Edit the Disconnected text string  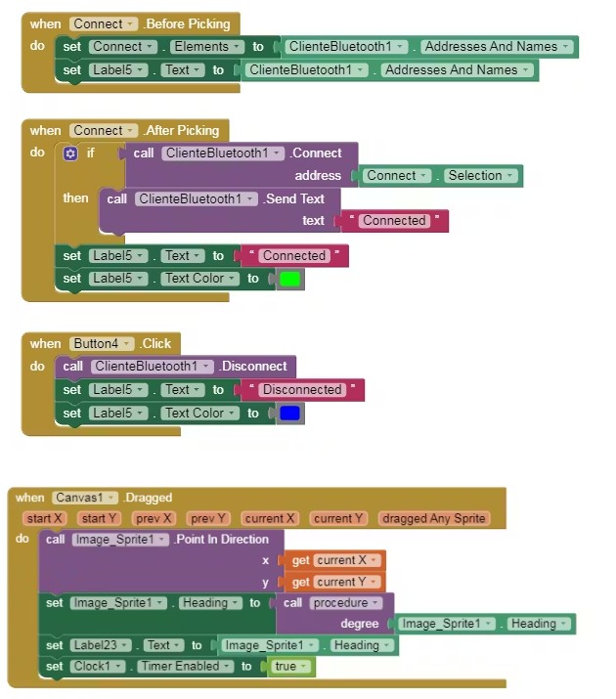click(x=302, y=390)
